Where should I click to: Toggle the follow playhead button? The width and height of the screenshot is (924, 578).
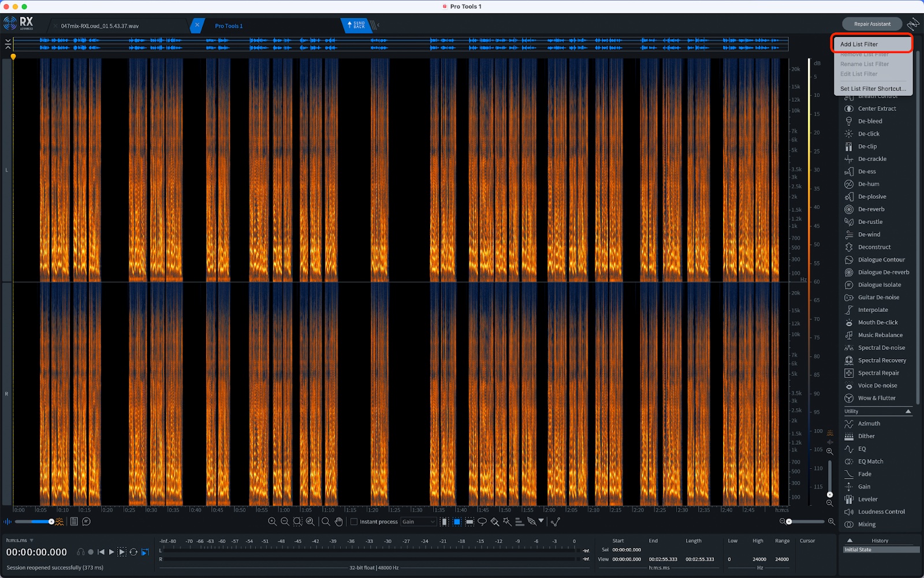(x=145, y=552)
